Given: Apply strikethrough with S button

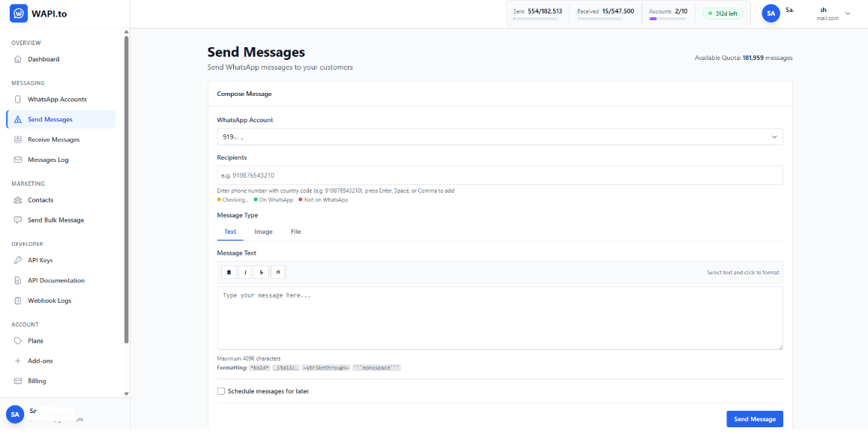Looking at the screenshot, I should coord(262,272).
